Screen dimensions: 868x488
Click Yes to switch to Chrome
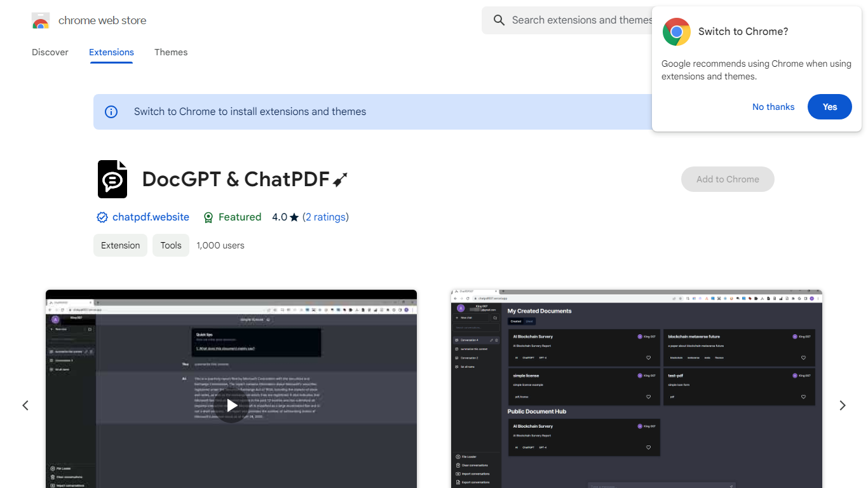coord(829,107)
